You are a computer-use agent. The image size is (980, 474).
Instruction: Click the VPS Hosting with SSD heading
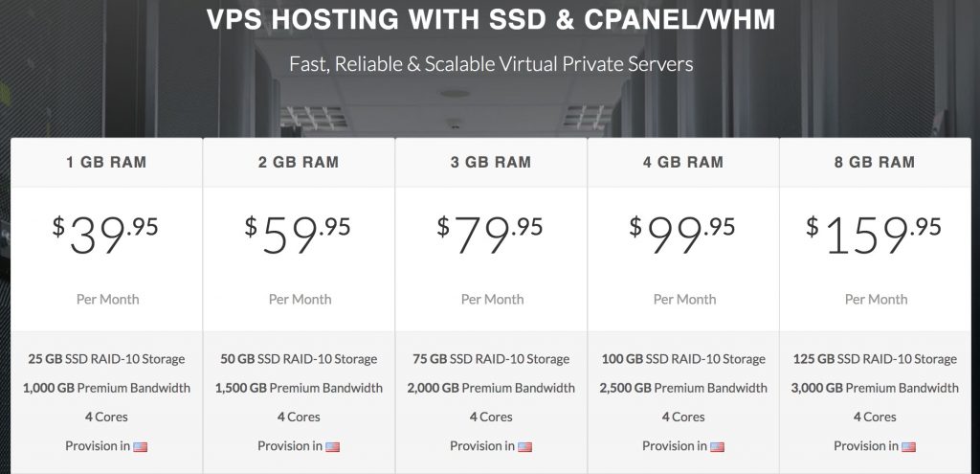491,21
